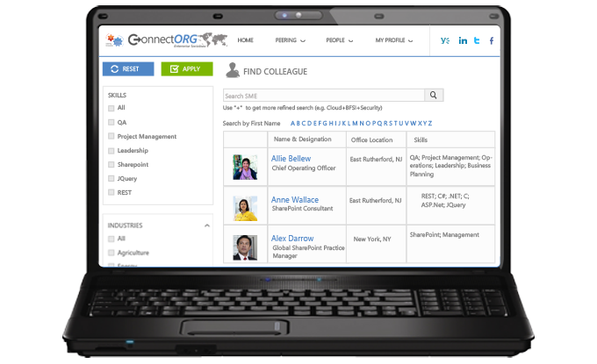The width and height of the screenshot is (597, 364).
Task: Click Anne Wallace's photo thumbnail
Action: coord(245,208)
